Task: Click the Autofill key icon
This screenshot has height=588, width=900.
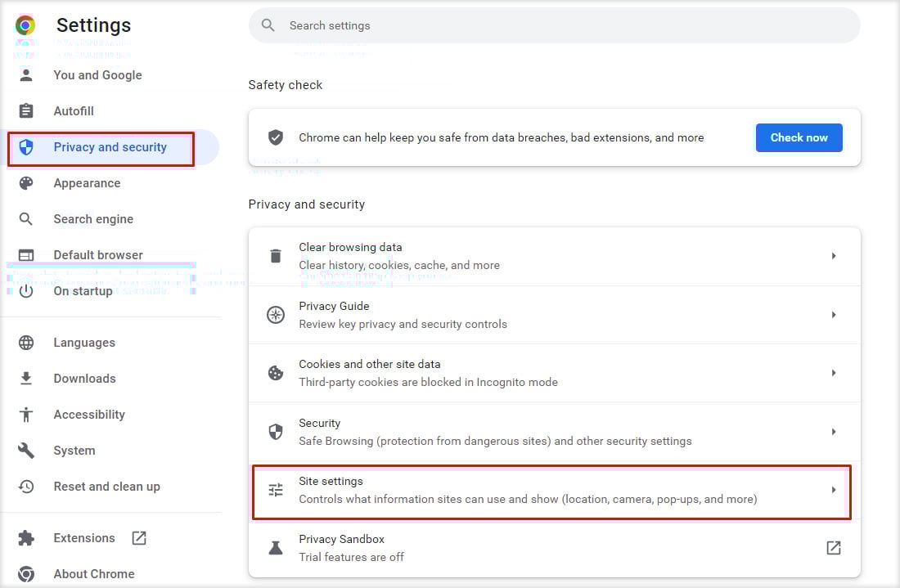Action: pyautogui.click(x=28, y=110)
